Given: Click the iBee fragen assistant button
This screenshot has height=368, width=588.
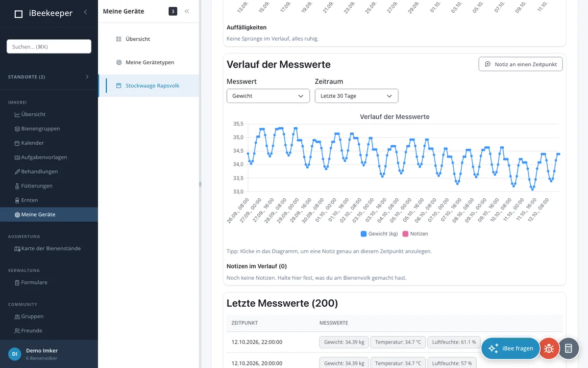Looking at the screenshot, I should (510, 348).
